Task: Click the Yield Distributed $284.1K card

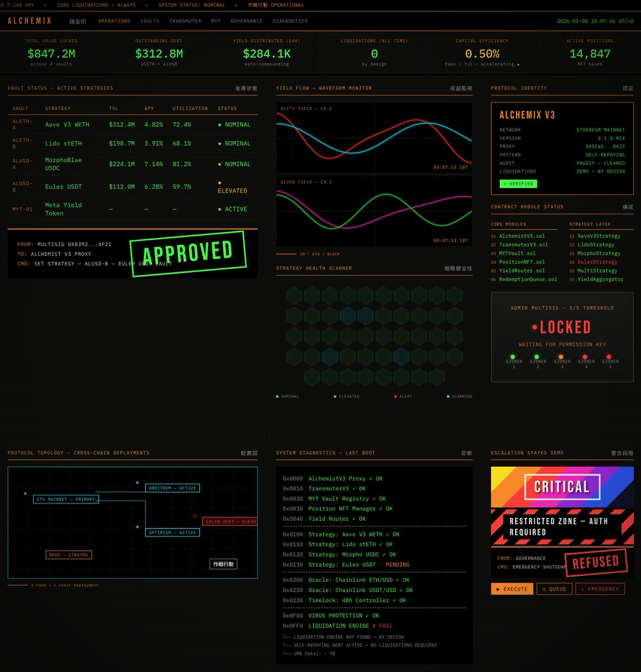Action: pyautogui.click(x=267, y=53)
